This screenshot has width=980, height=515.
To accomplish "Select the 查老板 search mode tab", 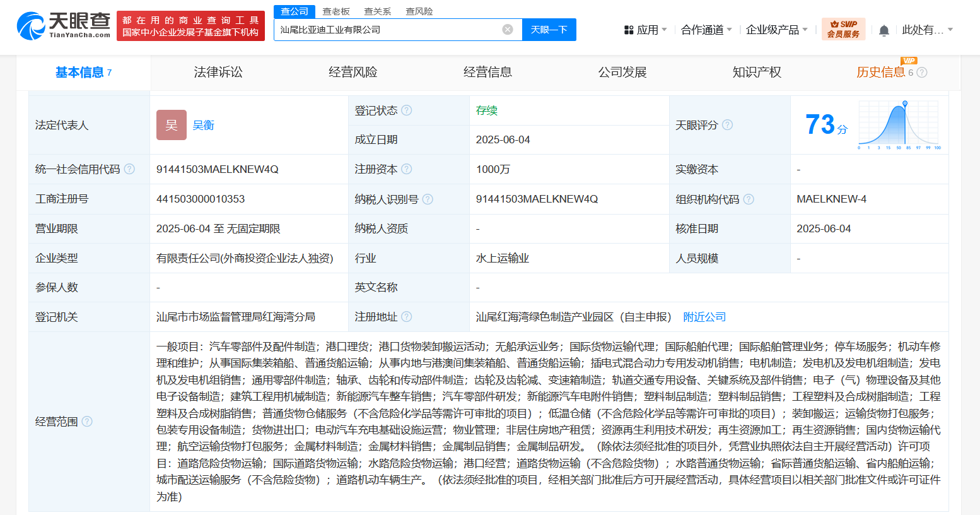I will [x=335, y=11].
